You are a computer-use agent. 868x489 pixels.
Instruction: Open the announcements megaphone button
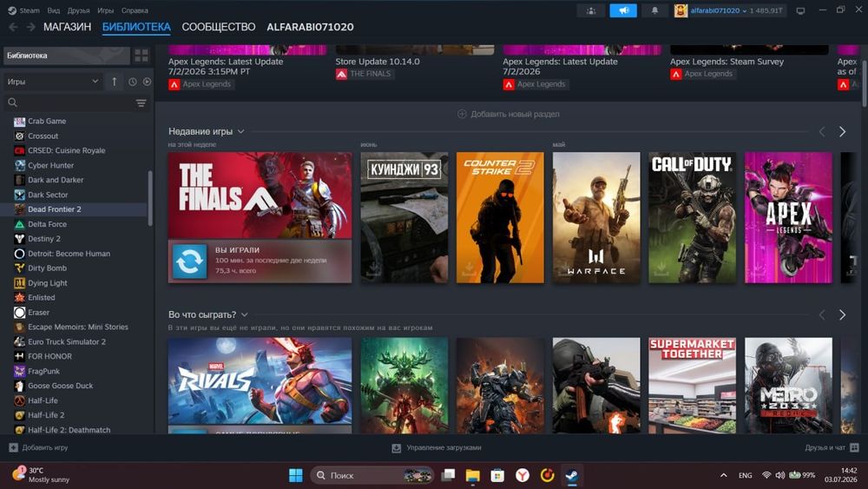pyautogui.click(x=623, y=10)
